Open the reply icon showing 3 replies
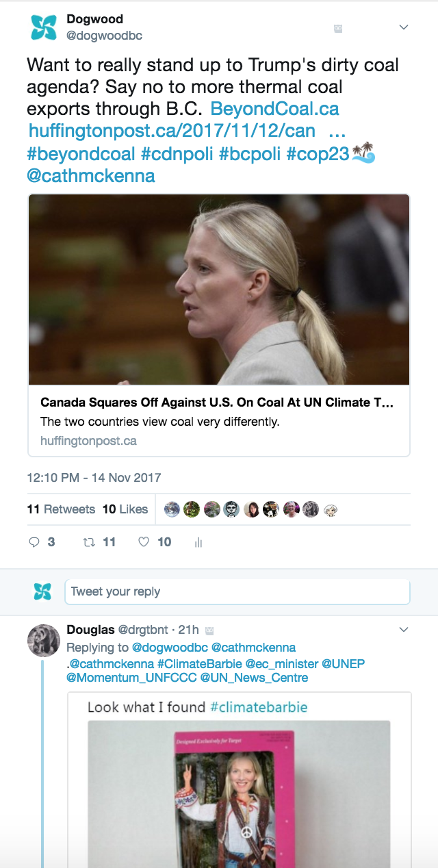 click(34, 542)
